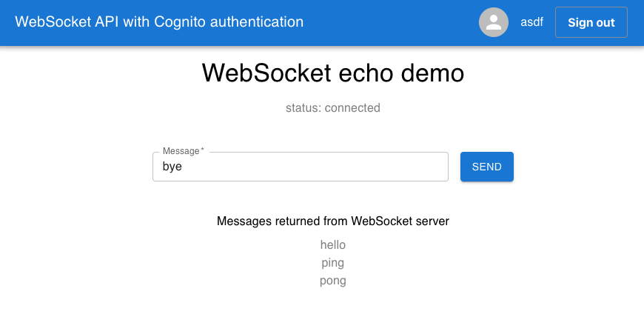The image size is (644, 317).
Task: Click the WebSocket echo demo heading
Action: click(x=333, y=73)
